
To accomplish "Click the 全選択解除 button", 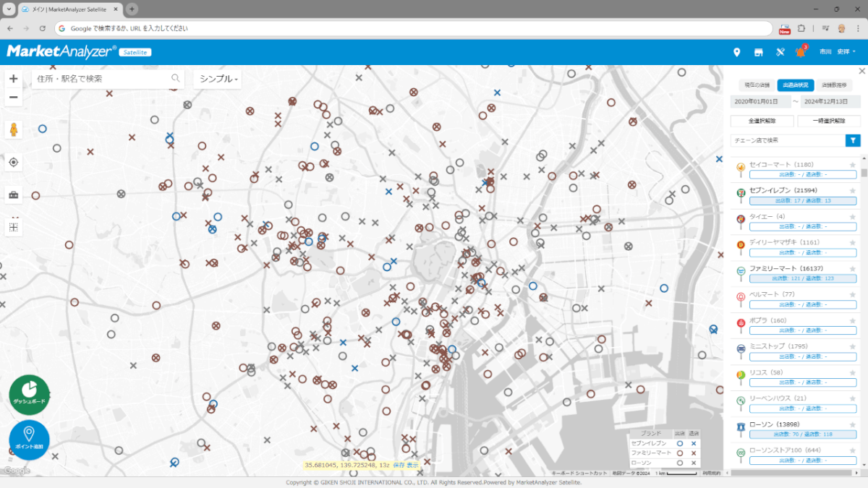I will [762, 121].
